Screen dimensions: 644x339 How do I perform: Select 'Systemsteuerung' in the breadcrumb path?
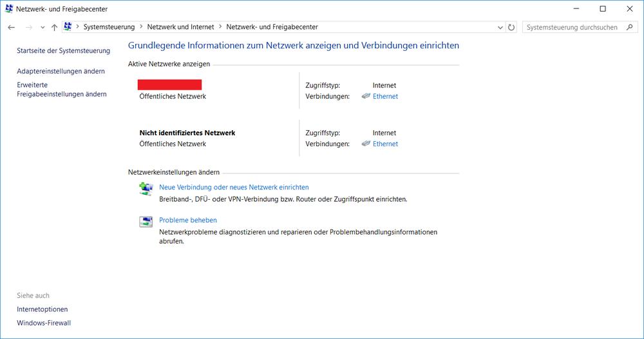[109, 27]
